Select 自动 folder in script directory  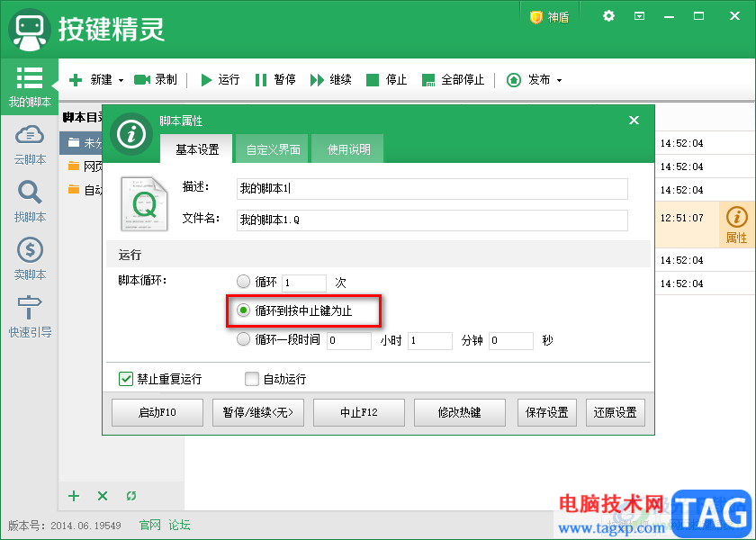[81, 190]
